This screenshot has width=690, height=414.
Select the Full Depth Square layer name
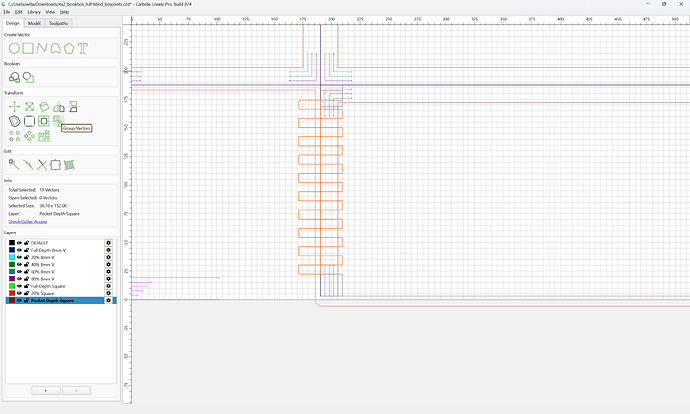48,286
